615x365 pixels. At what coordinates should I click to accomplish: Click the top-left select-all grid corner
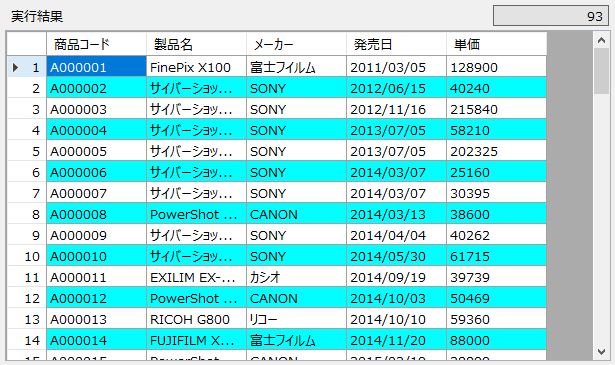point(27,44)
